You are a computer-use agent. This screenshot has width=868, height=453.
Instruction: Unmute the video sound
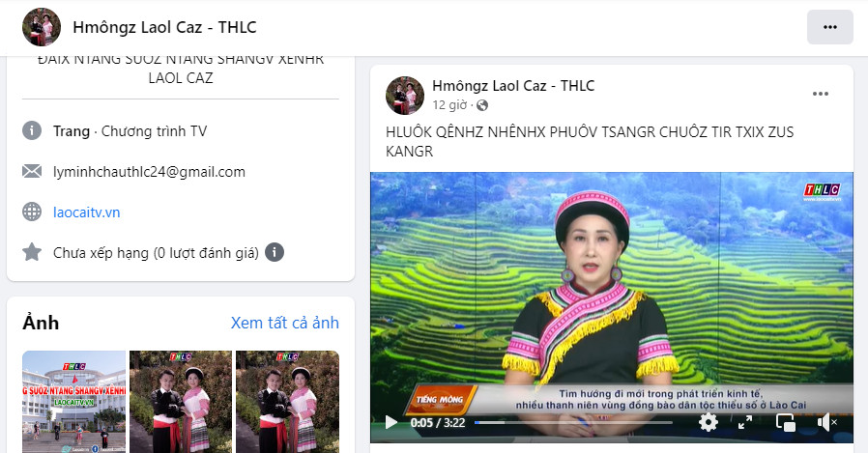[x=827, y=423]
